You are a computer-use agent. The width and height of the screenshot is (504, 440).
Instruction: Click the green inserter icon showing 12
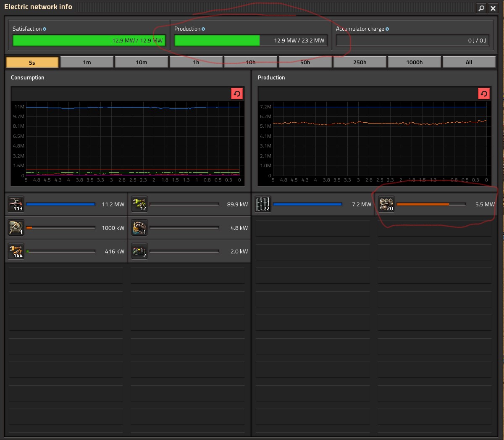(139, 204)
